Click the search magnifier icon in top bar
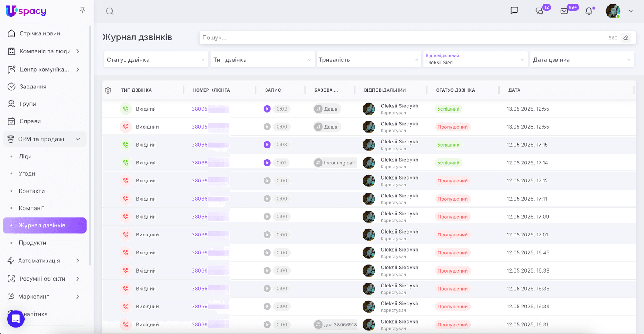This screenshot has width=644, height=334. pos(109,11)
